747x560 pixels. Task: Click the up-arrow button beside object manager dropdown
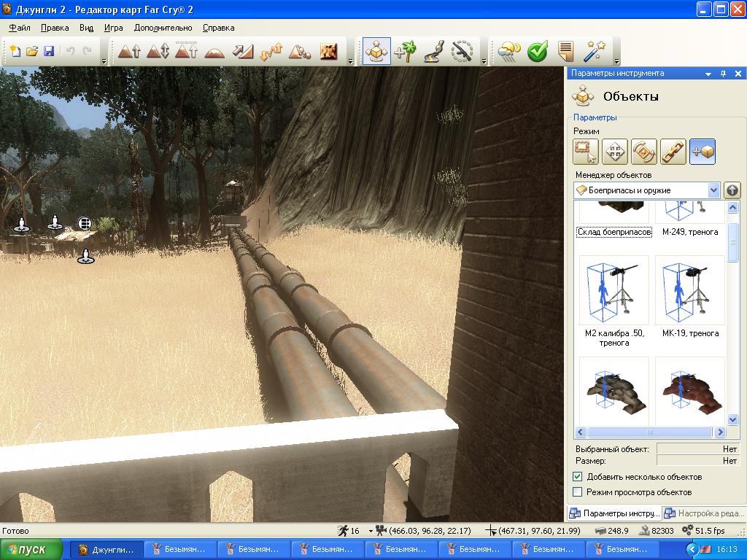732,190
